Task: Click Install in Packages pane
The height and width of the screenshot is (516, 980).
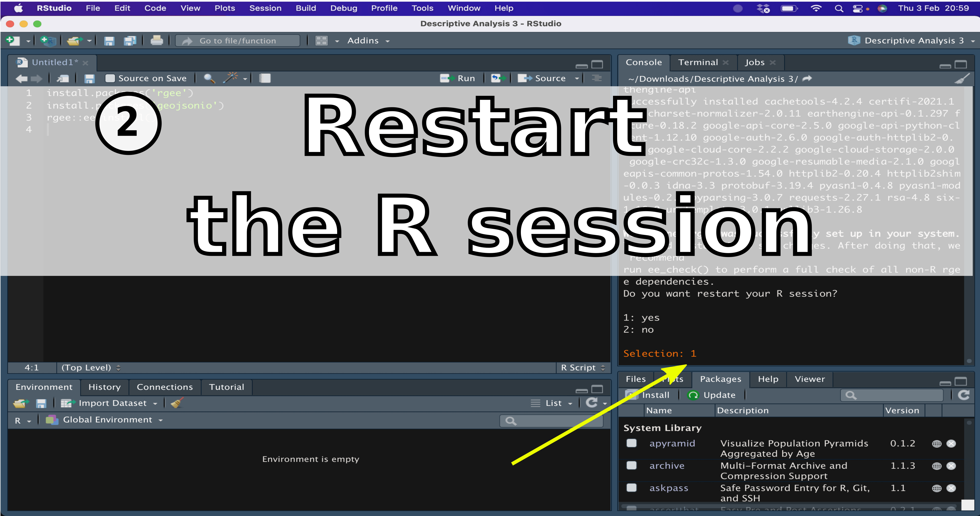Action: (648, 395)
